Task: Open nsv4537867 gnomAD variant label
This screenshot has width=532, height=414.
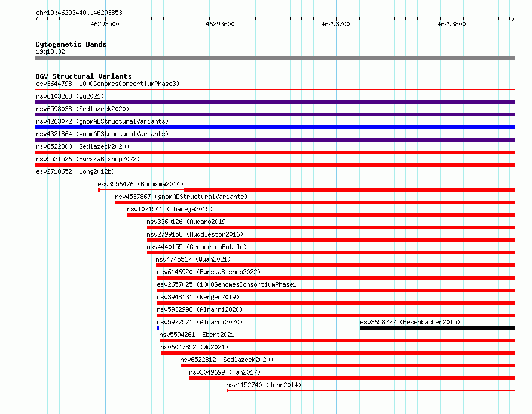Action: (181, 197)
